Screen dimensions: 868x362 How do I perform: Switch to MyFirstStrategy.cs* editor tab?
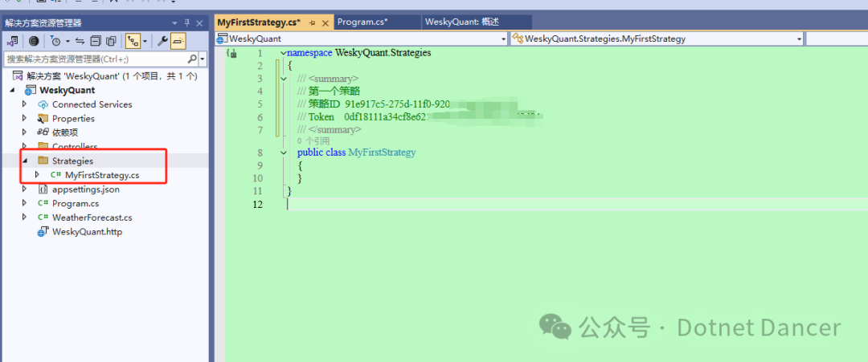259,22
